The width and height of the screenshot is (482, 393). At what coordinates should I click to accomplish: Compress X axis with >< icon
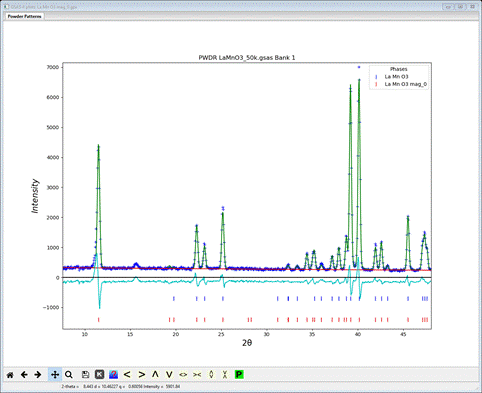coord(197,375)
